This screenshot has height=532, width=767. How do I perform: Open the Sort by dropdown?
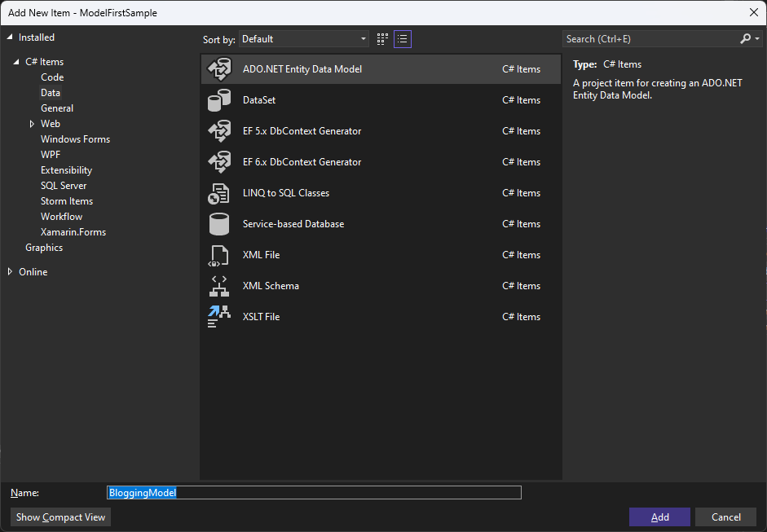click(304, 39)
